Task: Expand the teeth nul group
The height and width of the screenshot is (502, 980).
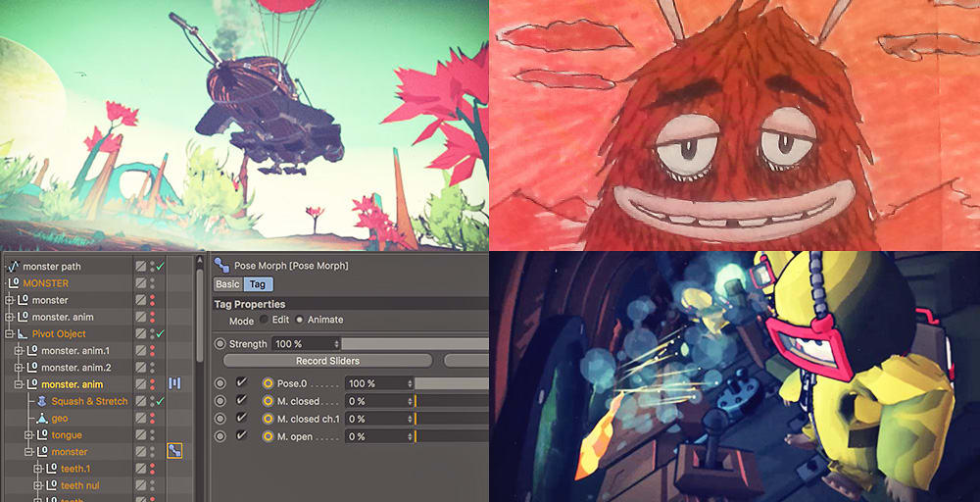Action: tap(37, 486)
